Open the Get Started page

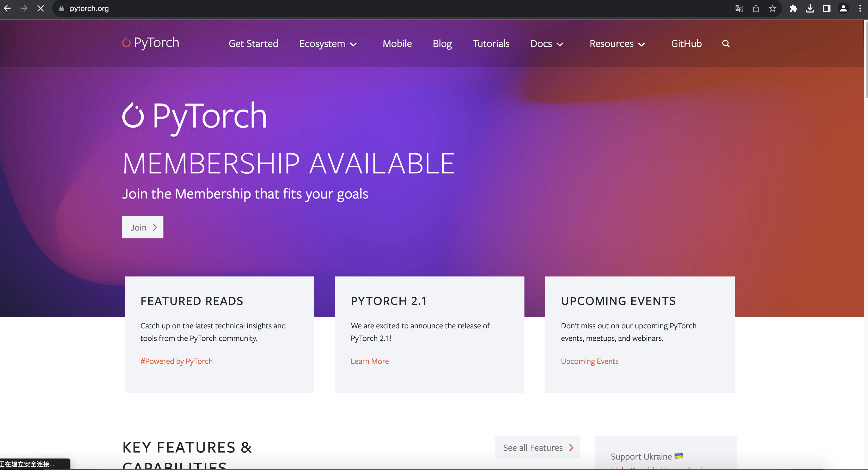pyautogui.click(x=253, y=44)
